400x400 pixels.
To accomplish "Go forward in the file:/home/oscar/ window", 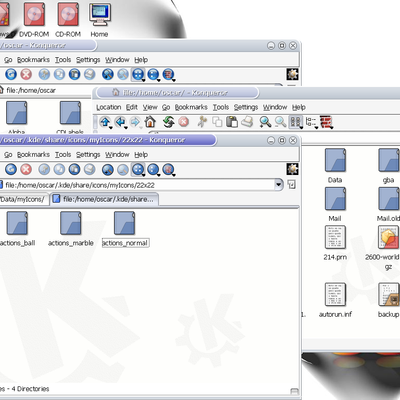I will [135, 122].
